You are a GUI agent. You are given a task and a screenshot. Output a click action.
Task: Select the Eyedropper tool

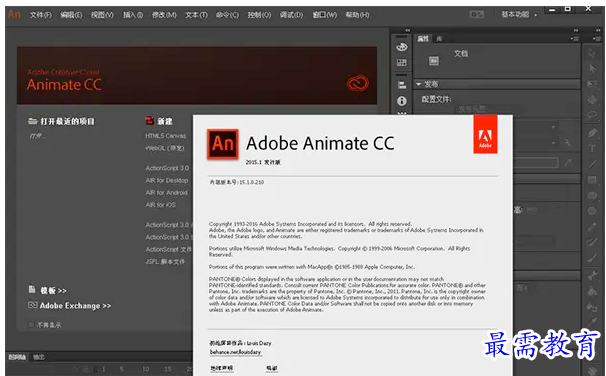(592, 322)
